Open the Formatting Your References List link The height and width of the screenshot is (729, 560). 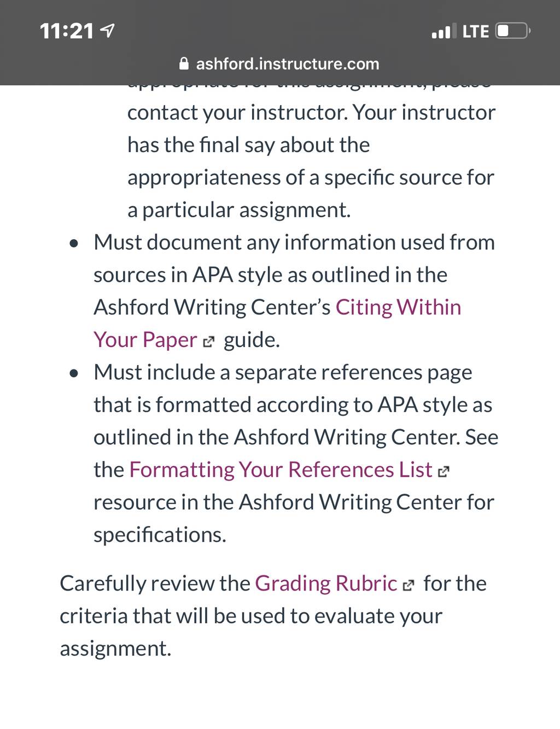pos(281,470)
